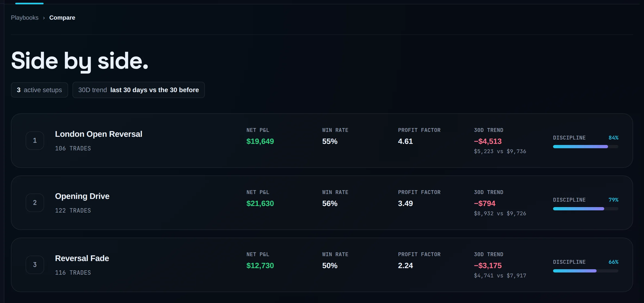Click the London Open Reversal discipline bar

[x=586, y=147]
